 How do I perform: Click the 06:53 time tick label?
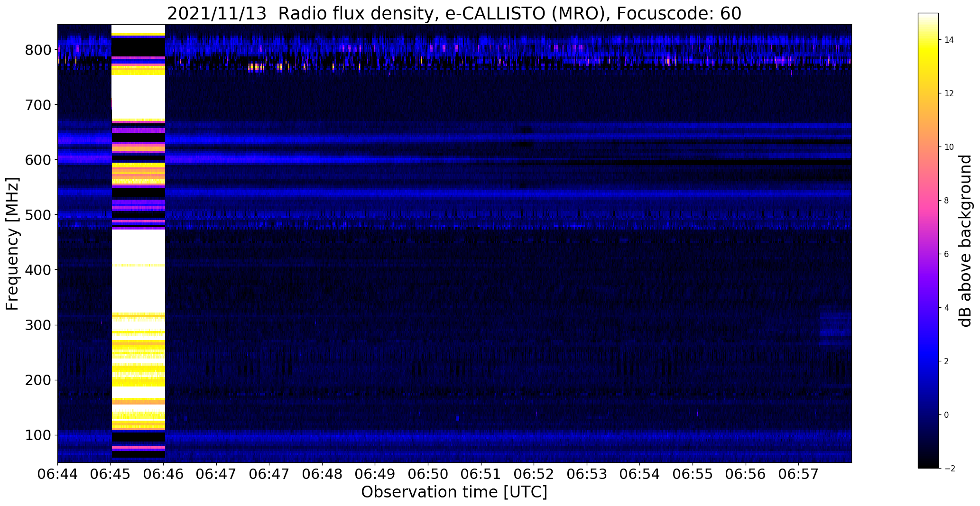point(587,475)
